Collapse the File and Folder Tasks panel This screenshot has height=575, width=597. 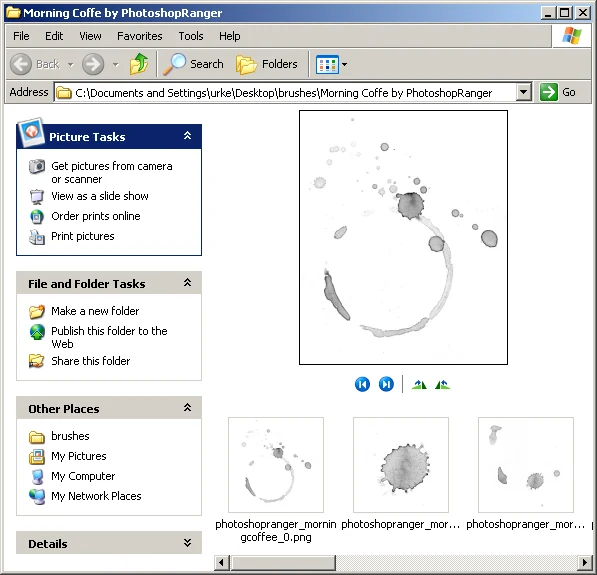tap(187, 283)
